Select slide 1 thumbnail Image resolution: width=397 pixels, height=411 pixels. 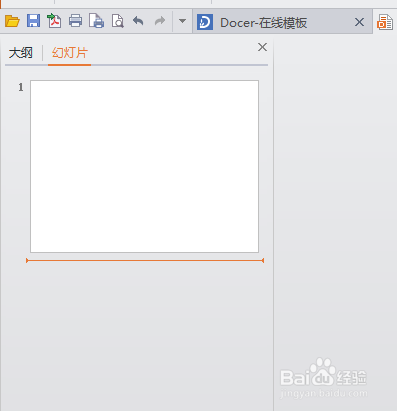click(144, 166)
